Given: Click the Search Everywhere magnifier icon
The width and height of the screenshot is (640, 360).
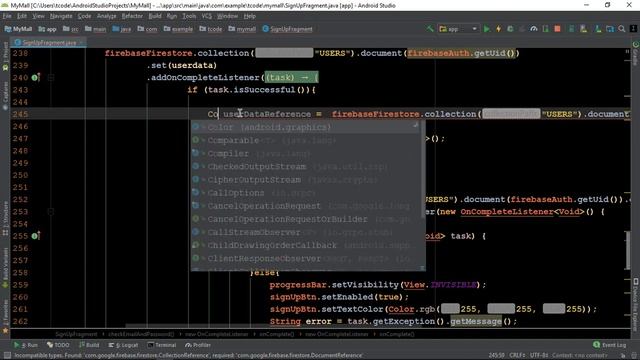Looking at the screenshot, I should (x=622, y=29).
